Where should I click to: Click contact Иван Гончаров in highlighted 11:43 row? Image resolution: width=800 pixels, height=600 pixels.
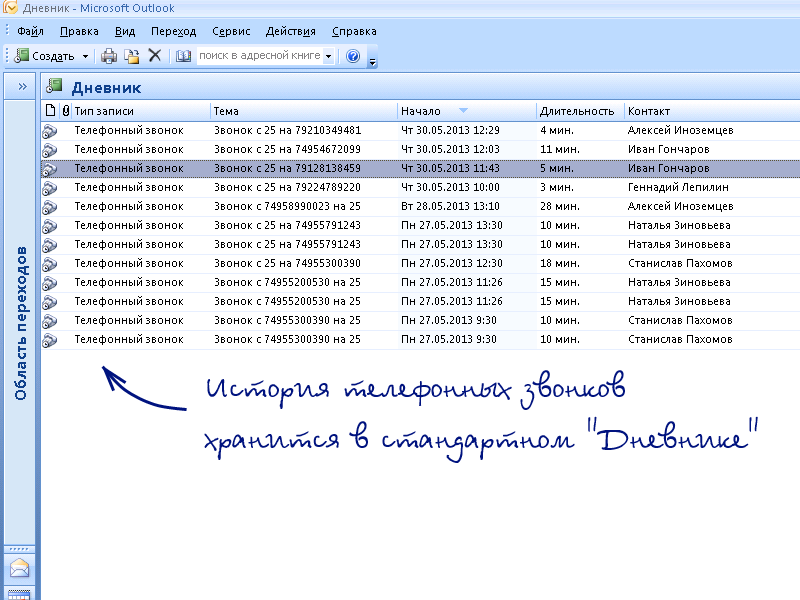(x=668, y=168)
